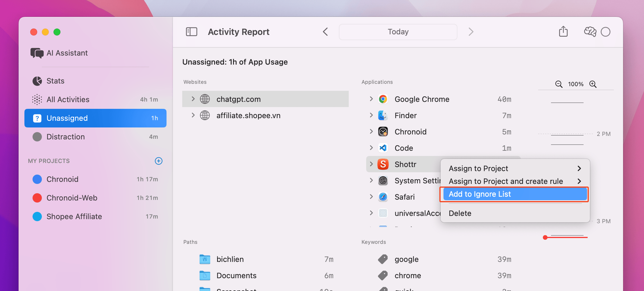The width and height of the screenshot is (644, 291).
Task: Zoom in the timeline magnifier
Action: (593, 84)
